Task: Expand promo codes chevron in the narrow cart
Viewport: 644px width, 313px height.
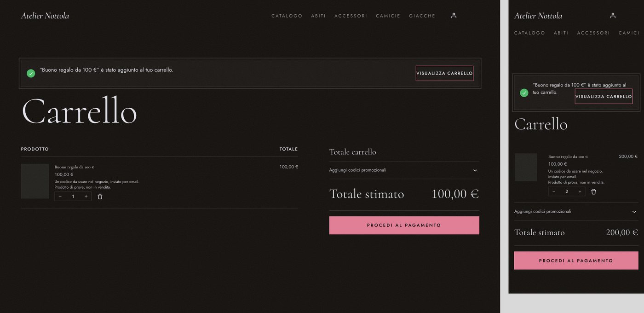Action: pos(634,212)
